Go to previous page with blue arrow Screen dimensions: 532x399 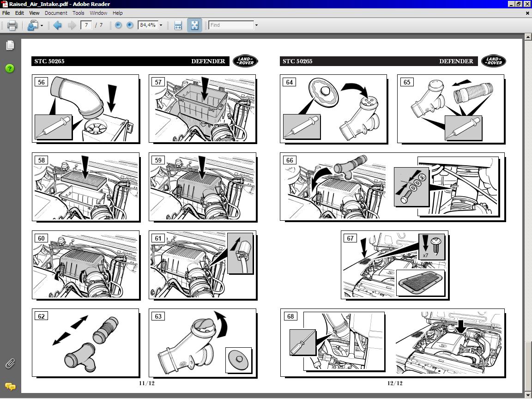click(x=57, y=25)
